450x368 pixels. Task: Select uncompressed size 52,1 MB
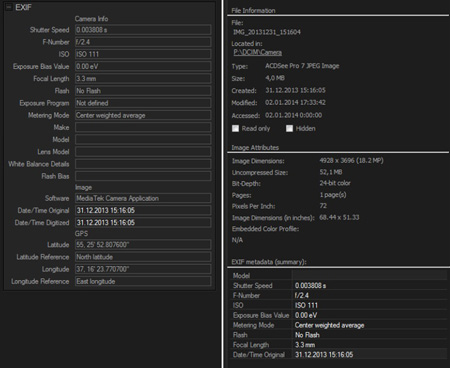(331, 172)
